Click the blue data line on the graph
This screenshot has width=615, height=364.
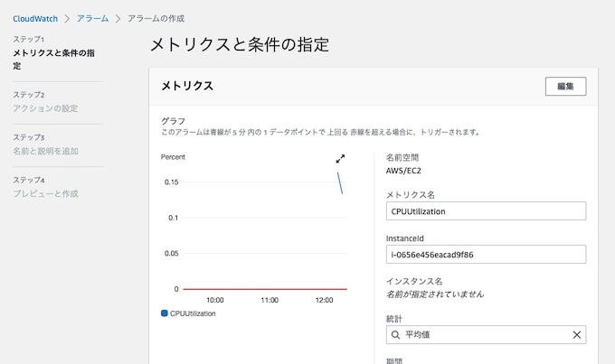340,183
